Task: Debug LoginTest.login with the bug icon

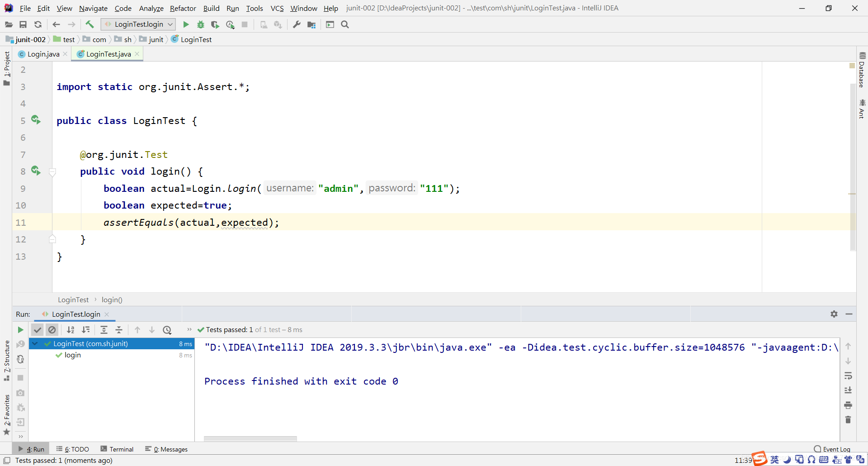Action: click(201, 24)
